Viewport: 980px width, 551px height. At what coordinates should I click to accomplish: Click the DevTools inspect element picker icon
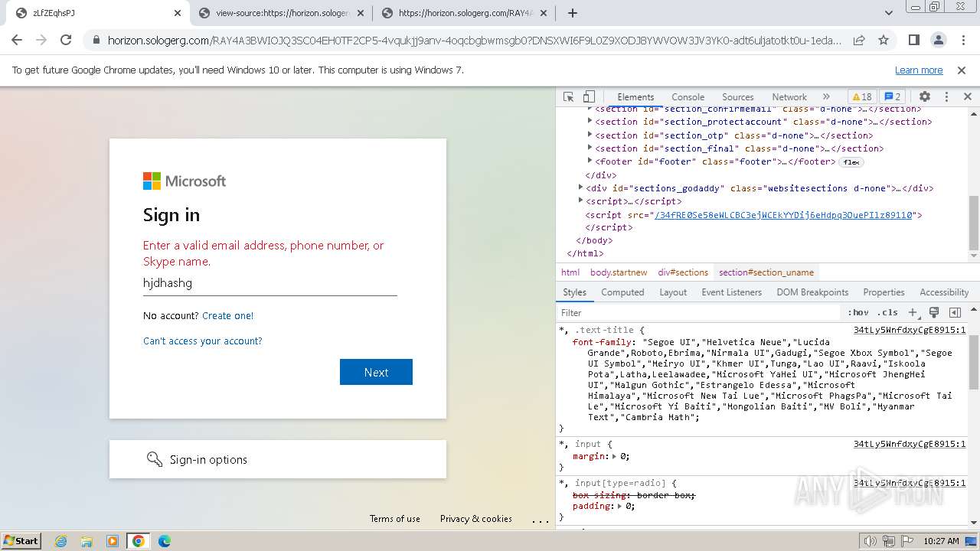point(568,97)
